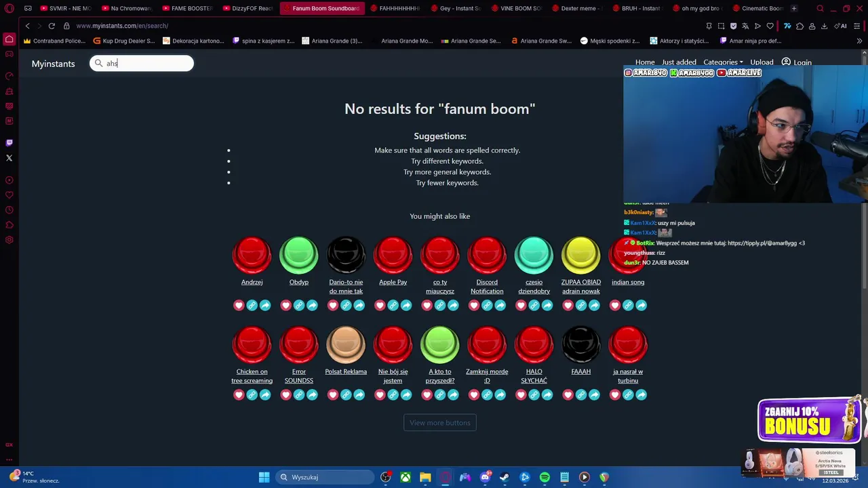Open the translate page icon in address bar
Screen dimensions: 868x488
745,26
